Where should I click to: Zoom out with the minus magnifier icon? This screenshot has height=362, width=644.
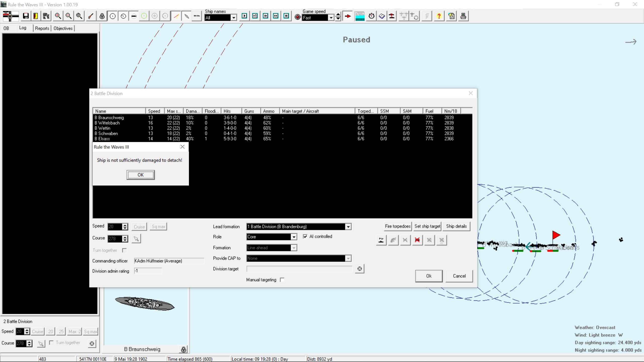click(x=68, y=16)
